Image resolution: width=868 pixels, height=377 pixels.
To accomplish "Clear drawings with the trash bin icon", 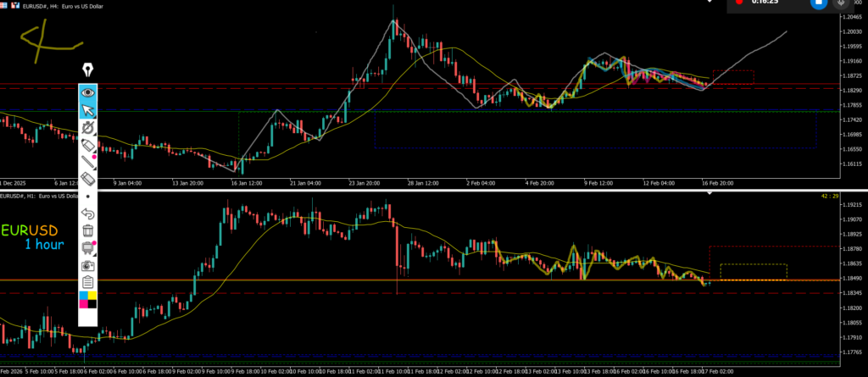I will coord(87,230).
